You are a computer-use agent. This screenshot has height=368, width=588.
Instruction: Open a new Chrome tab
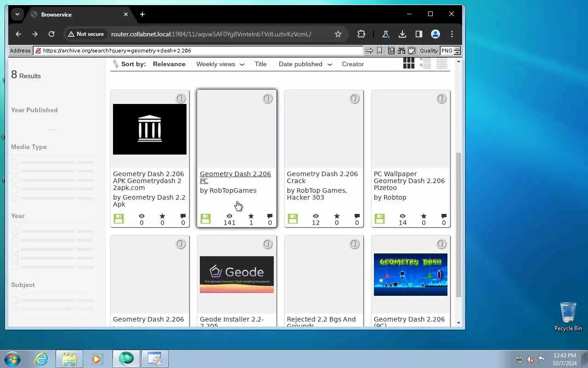click(x=142, y=14)
